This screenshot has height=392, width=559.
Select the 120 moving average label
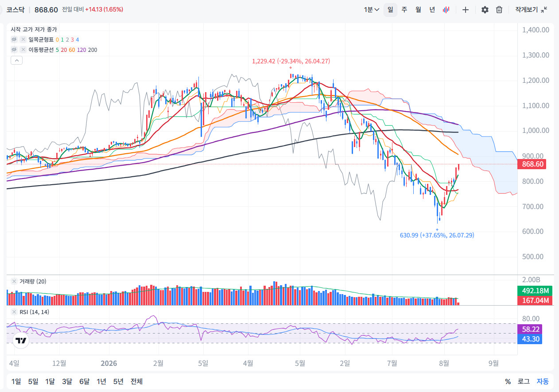82,50
